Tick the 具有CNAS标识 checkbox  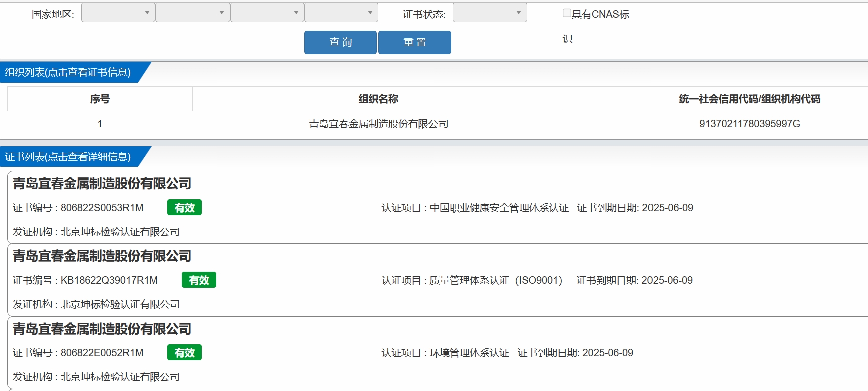click(x=567, y=13)
